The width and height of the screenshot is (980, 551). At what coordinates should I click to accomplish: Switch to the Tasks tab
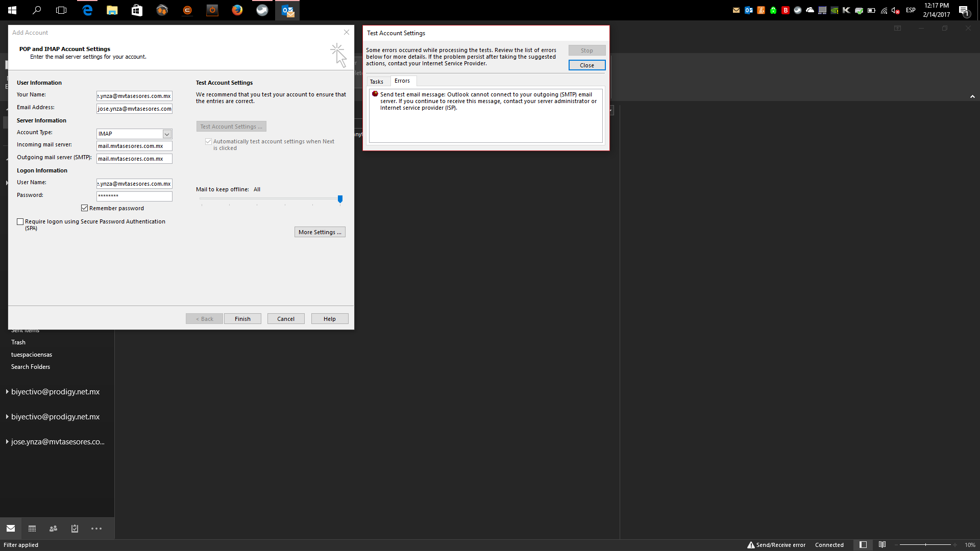point(377,82)
